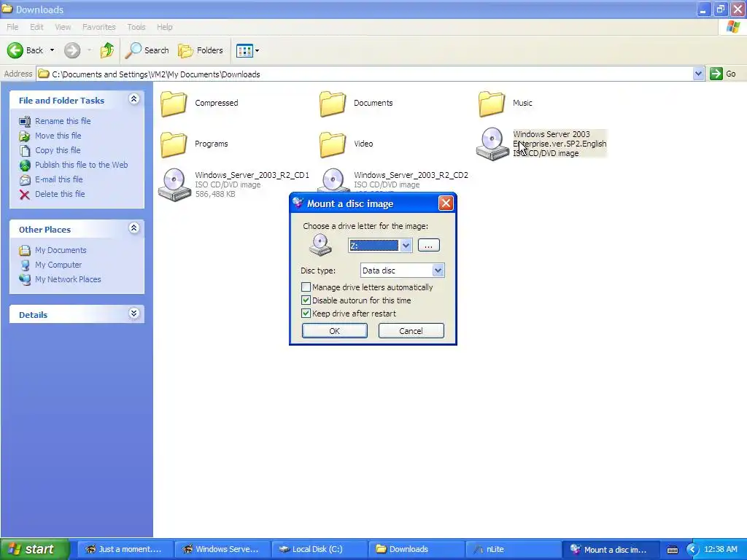Switch to 'Mount a disc im...' taskbar item
747x560 pixels.
pos(611,549)
